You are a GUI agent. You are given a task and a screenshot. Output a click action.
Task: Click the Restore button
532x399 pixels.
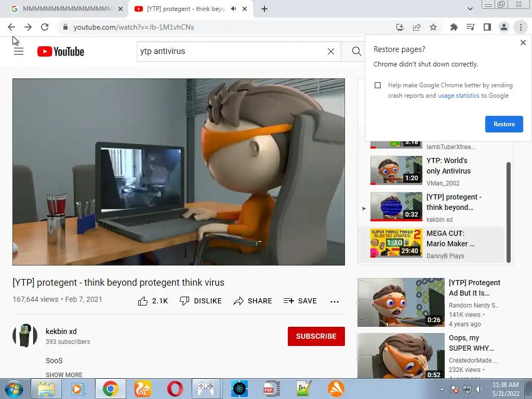pos(504,124)
